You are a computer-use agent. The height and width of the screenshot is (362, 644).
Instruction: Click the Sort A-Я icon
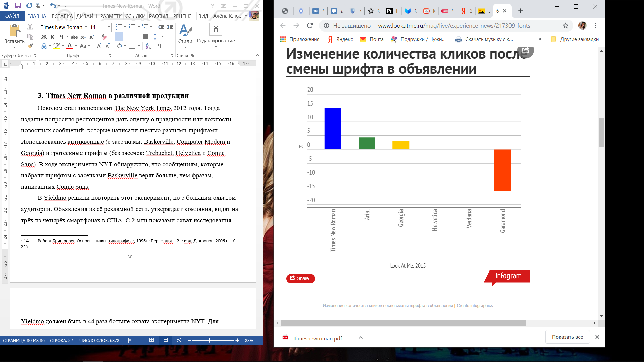click(149, 46)
